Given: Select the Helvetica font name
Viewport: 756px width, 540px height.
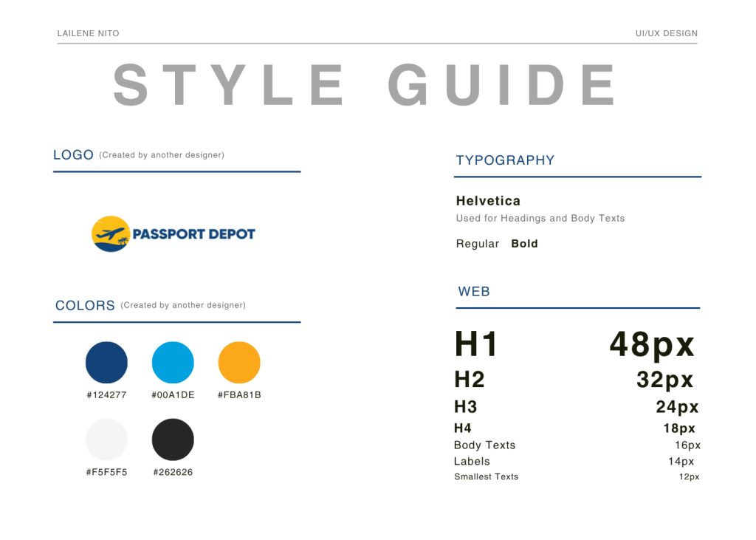Looking at the screenshot, I should point(488,201).
